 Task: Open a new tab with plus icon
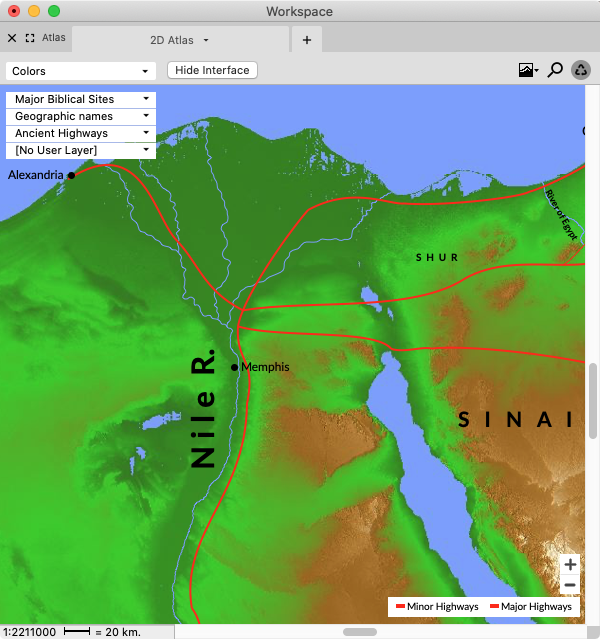click(x=306, y=40)
